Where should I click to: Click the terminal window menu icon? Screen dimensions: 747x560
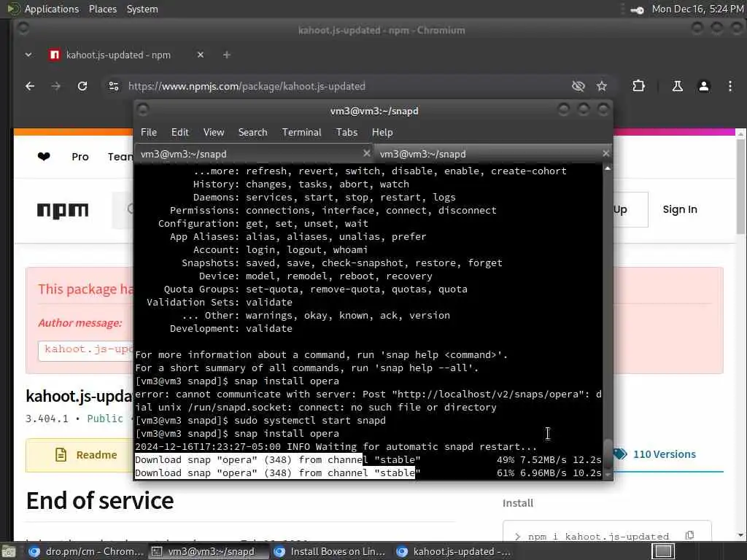point(143,110)
